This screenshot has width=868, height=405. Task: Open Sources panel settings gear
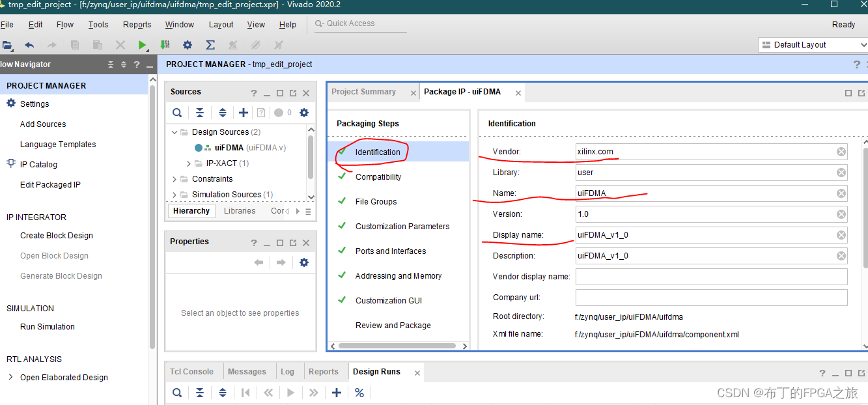[x=304, y=113]
